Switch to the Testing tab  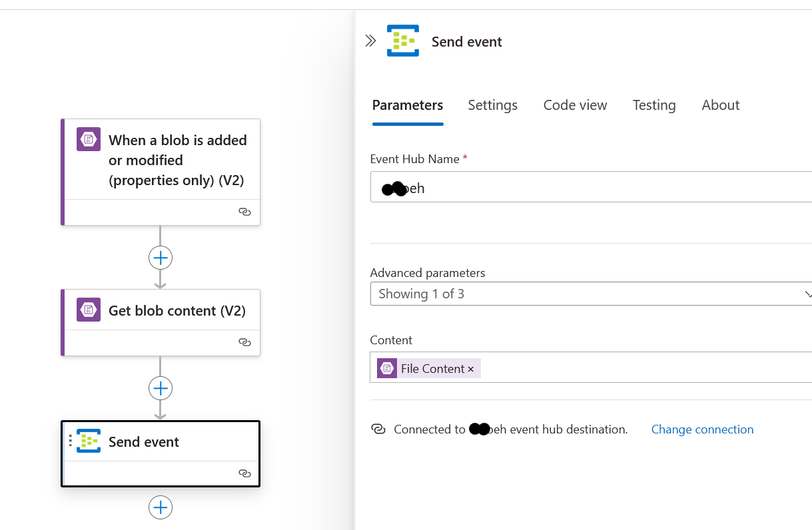click(654, 105)
